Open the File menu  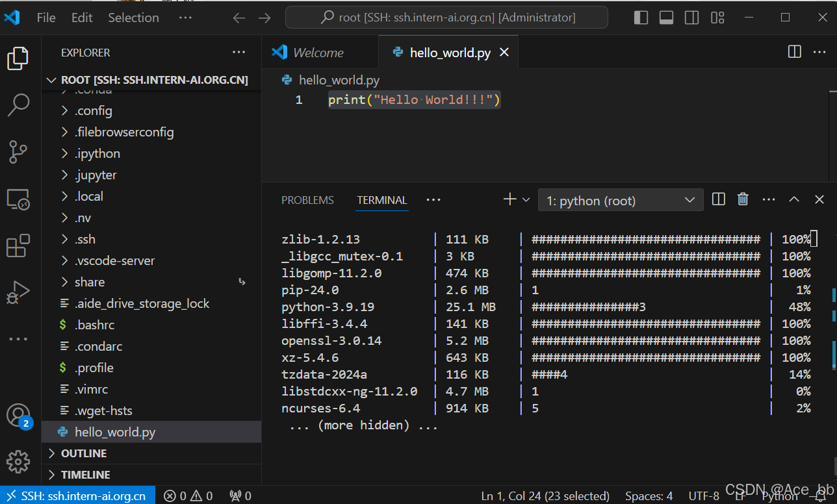(x=46, y=18)
